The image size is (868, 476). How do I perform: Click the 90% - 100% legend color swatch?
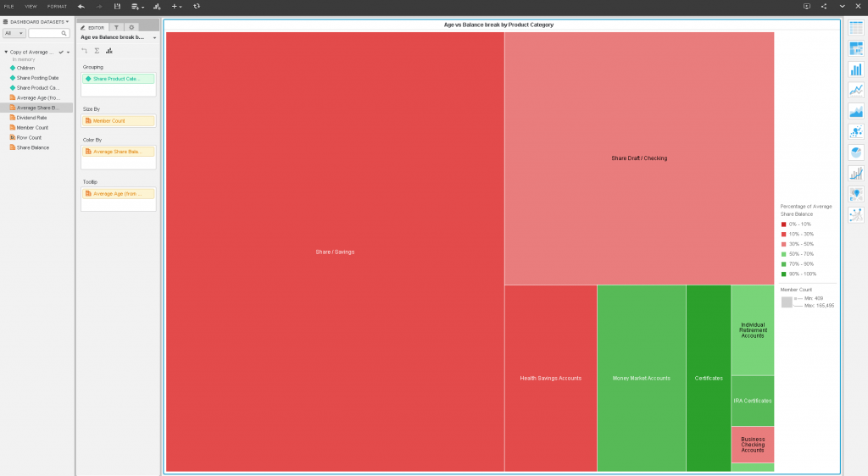(x=783, y=274)
